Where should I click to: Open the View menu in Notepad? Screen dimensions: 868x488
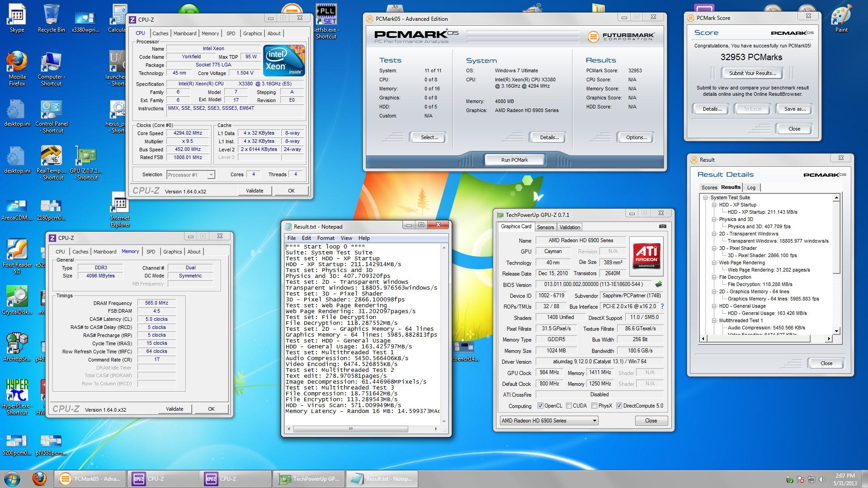point(346,238)
